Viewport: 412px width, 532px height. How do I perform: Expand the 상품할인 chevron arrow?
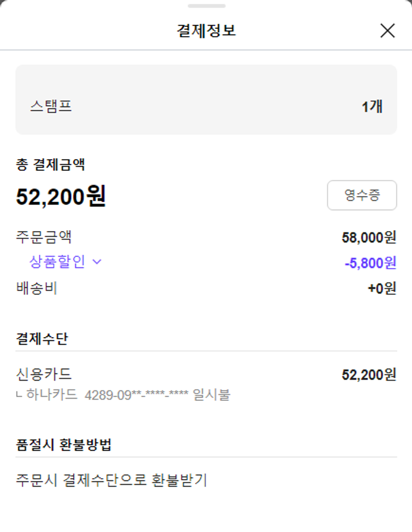pyautogui.click(x=97, y=262)
